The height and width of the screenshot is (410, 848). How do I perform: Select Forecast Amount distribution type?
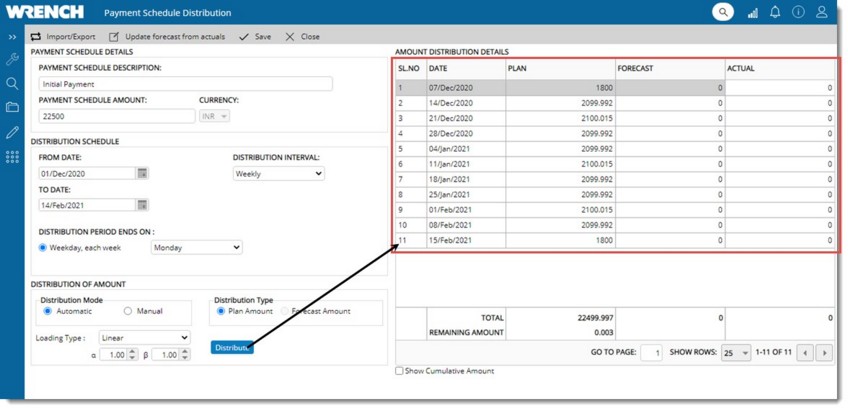tap(282, 311)
